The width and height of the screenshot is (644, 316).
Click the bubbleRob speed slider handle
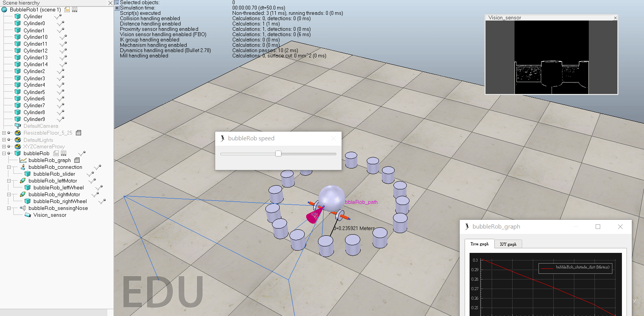click(x=278, y=154)
